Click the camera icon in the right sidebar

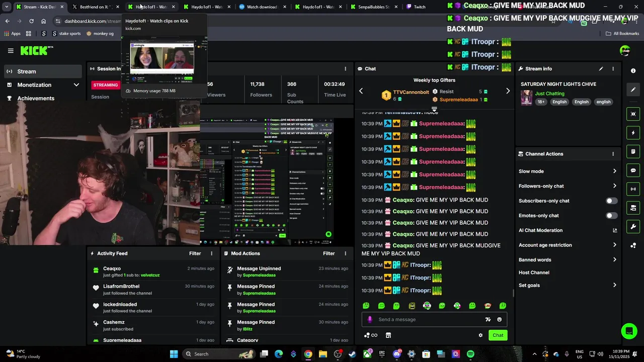pyautogui.click(x=633, y=208)
